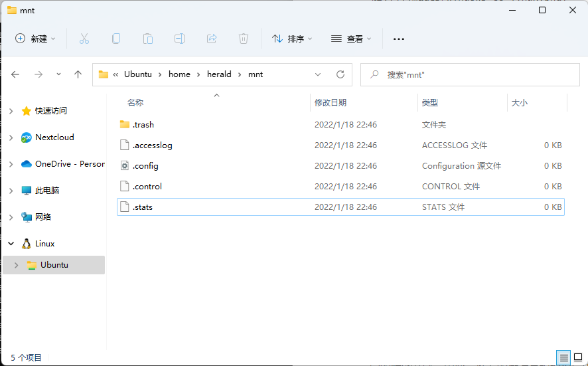Open address bar history dropdown
Screen dimensions: 588x366
(x=318, y=74)
